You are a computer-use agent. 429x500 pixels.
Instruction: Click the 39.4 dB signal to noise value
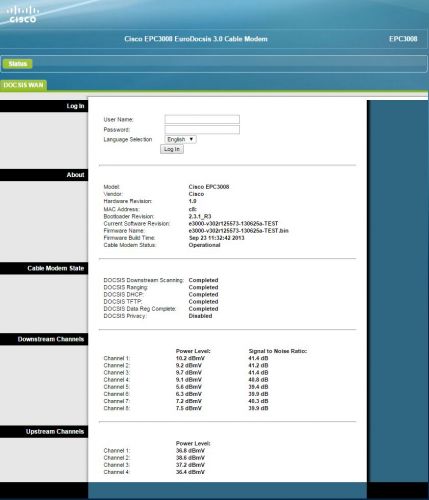point(258,387)
